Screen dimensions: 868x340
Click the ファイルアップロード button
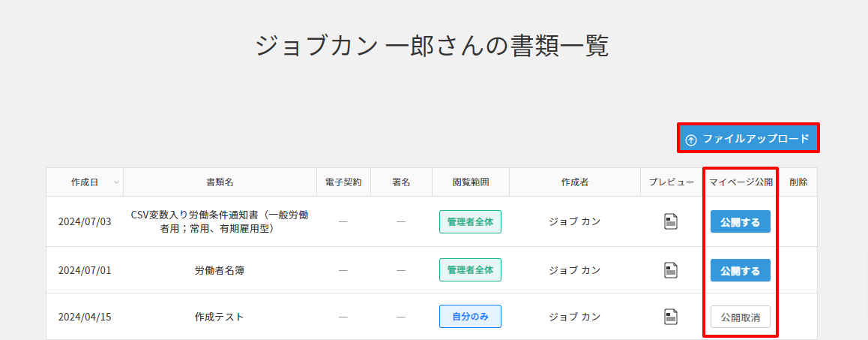point(748,139)
